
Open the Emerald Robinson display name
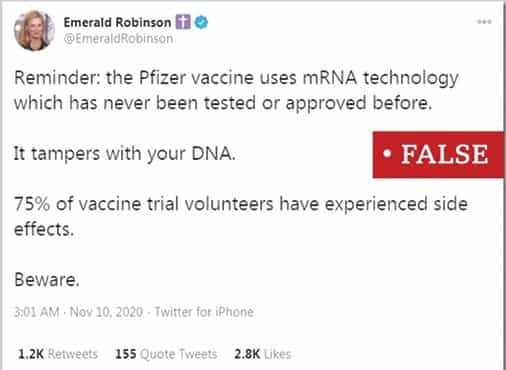tap(117, 22)
